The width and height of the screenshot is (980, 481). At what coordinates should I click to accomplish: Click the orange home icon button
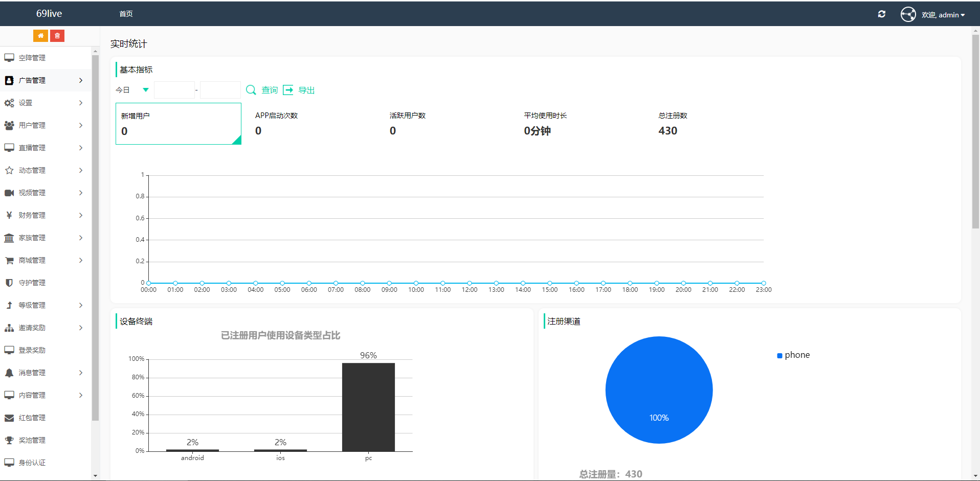[x=40, y=36]
